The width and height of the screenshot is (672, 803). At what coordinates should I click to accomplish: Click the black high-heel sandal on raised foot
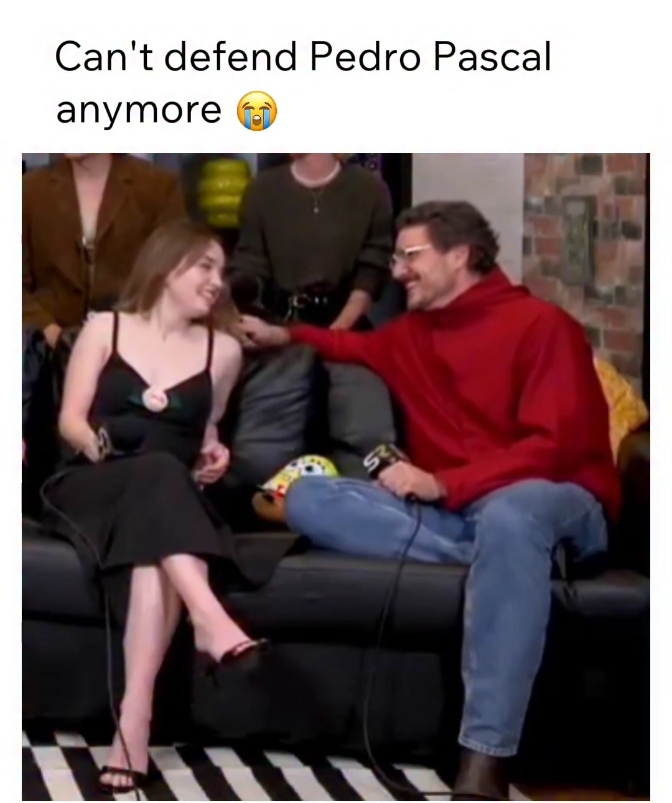click(x=233, y=657)
